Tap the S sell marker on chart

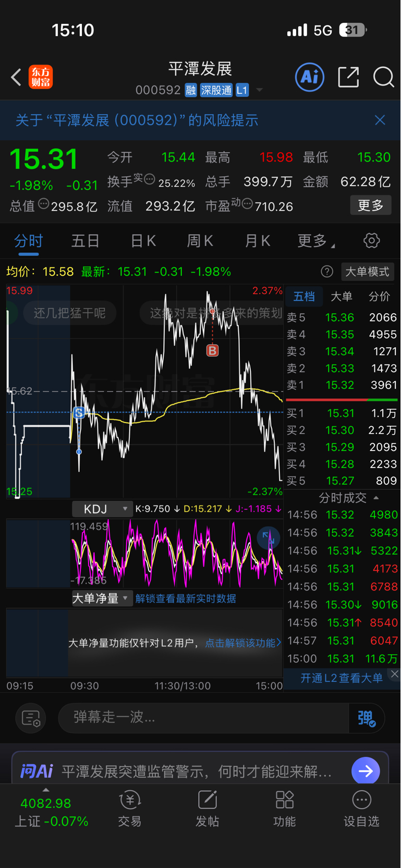(79, 413)
